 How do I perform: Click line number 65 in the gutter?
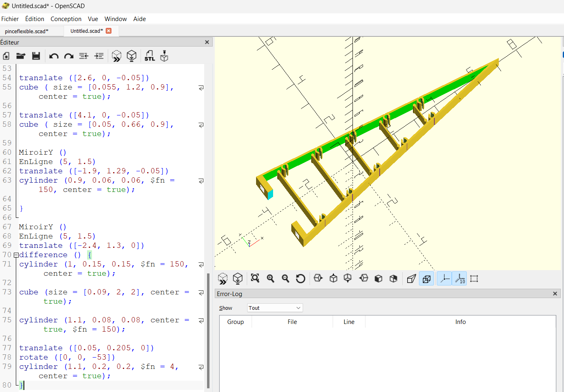click(7, 208)
